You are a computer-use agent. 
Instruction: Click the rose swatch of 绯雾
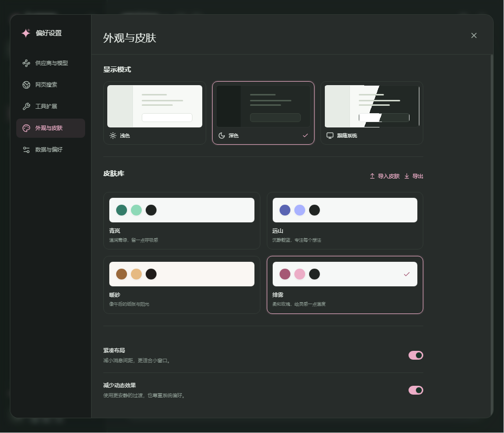[285, 274]
